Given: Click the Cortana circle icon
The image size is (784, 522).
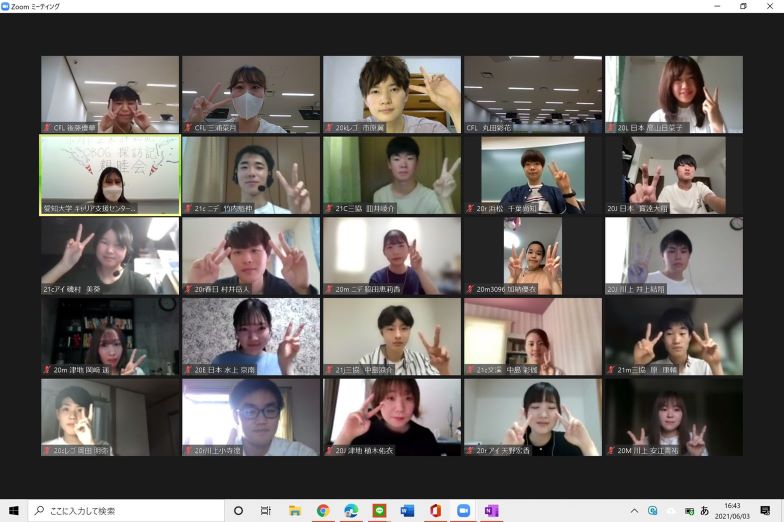Looking at the screenshot, I should tap(238, 510).
